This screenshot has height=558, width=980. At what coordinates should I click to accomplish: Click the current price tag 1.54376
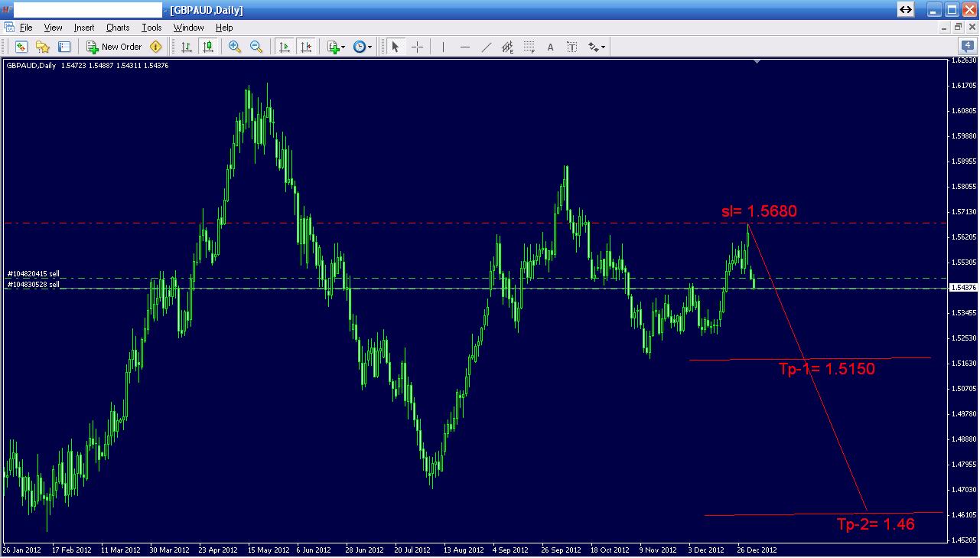pos(962,287)
